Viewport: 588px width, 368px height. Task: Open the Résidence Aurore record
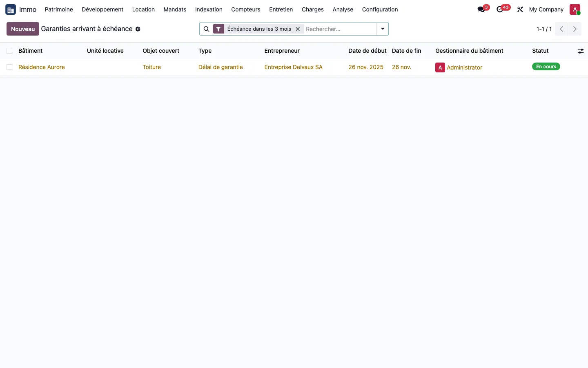point(42,67)
